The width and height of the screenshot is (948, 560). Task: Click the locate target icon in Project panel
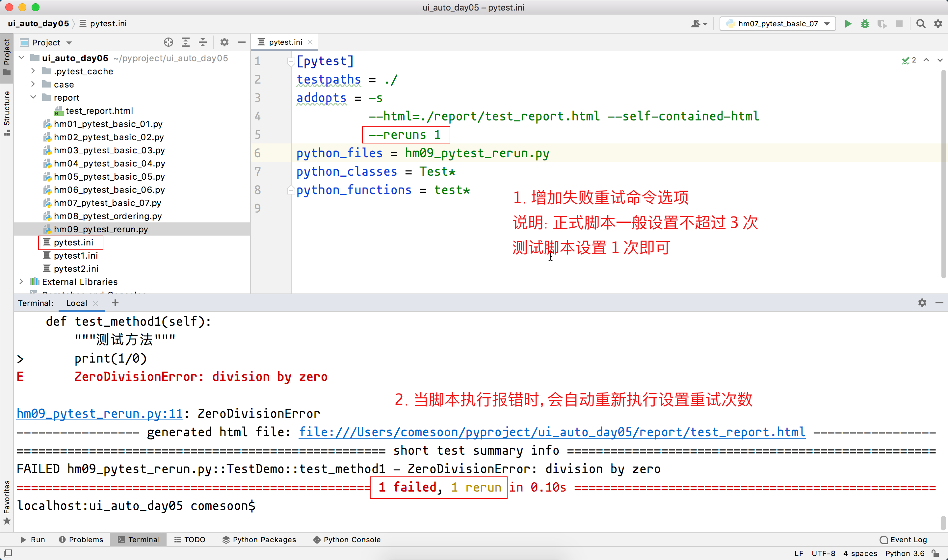pyautogui.click(x=169, y=42)
